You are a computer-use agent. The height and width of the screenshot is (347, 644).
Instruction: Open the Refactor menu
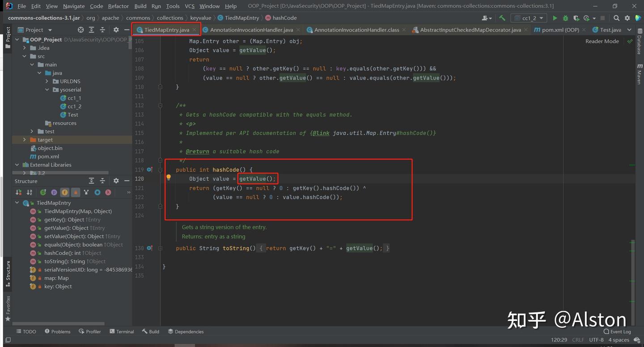pos(118,6)
